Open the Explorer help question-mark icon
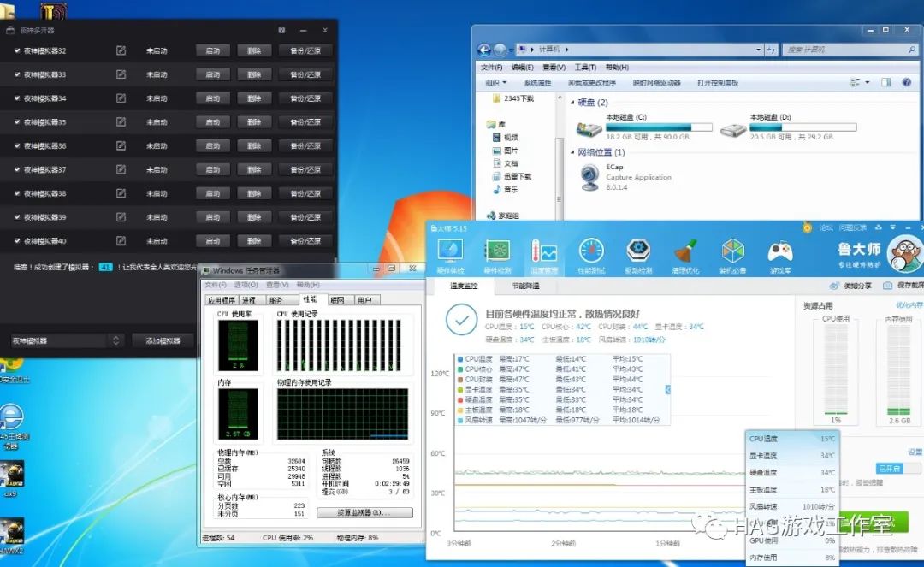Viewport: 924px width, 567px height. (907, 82)
